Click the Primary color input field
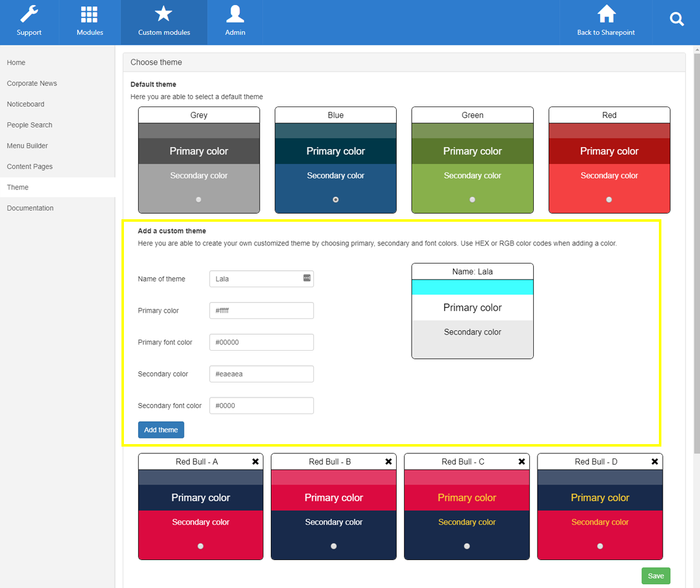700x588 pixels. point(262,311)
